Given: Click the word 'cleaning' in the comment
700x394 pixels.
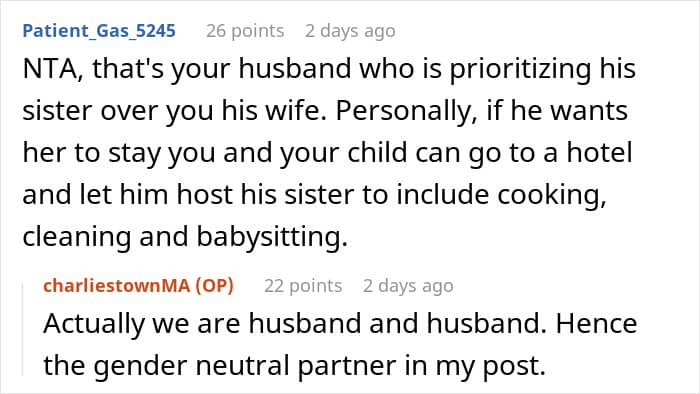Looking at the screenshot, I should pos(77,237).
